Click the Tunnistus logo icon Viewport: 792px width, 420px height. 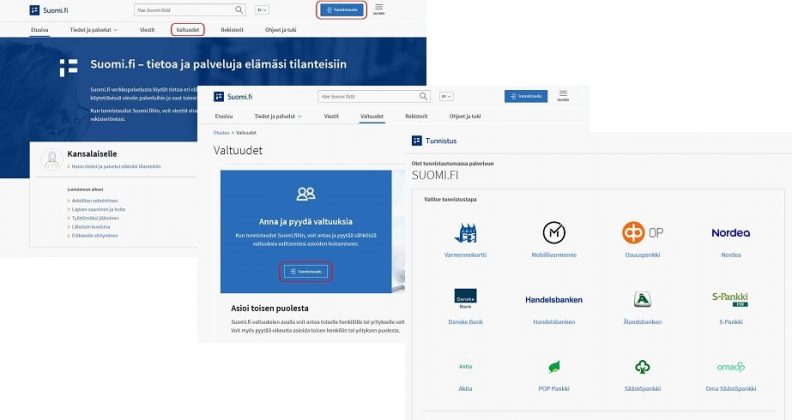[417, 141]
